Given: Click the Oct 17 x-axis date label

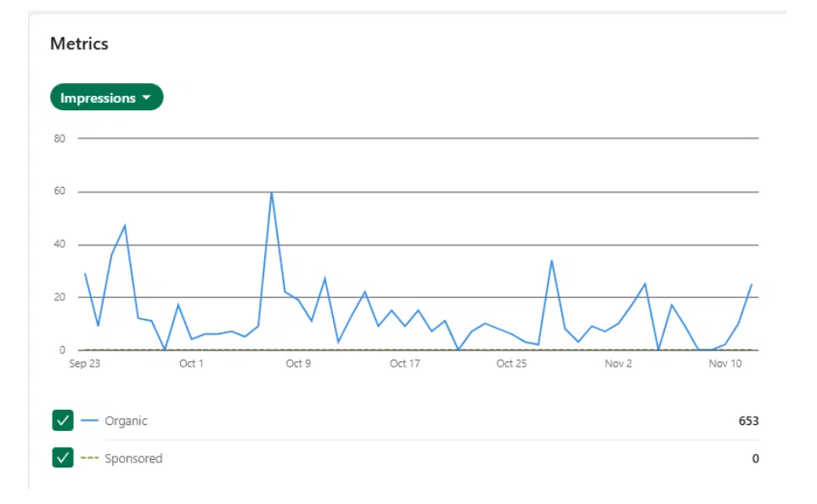Looking at the screenshot, I should [x=404, y=364].
